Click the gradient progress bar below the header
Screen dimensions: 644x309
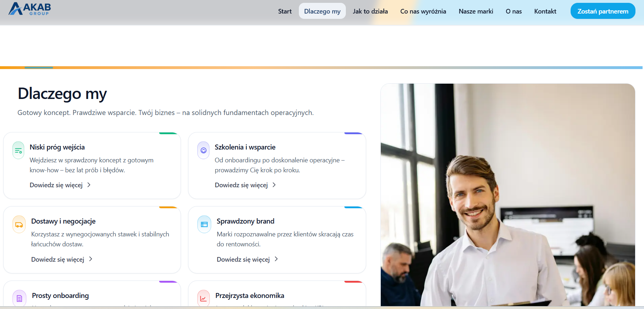pos(321,67)
